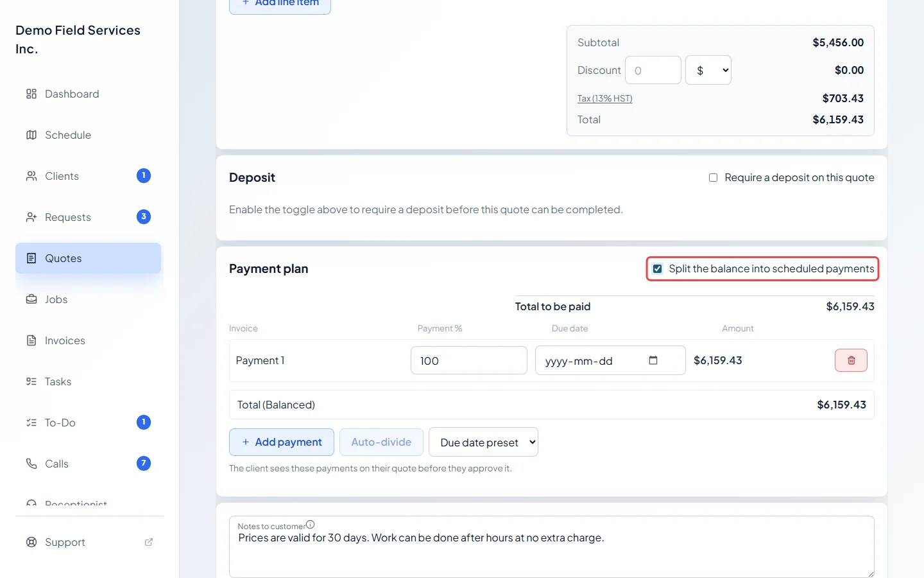Click the Tasks checklist icon
This screenshot has width=924, height=578.
(x=31, y=381)
